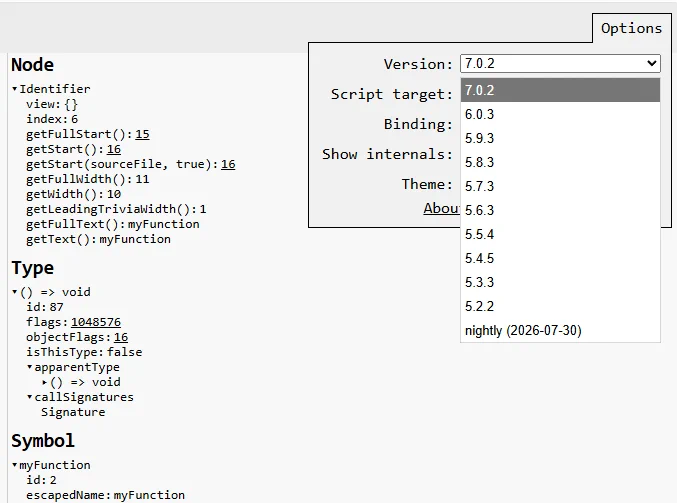Select version 5.4.5 option
677x503 pixels.
(560, 258)
